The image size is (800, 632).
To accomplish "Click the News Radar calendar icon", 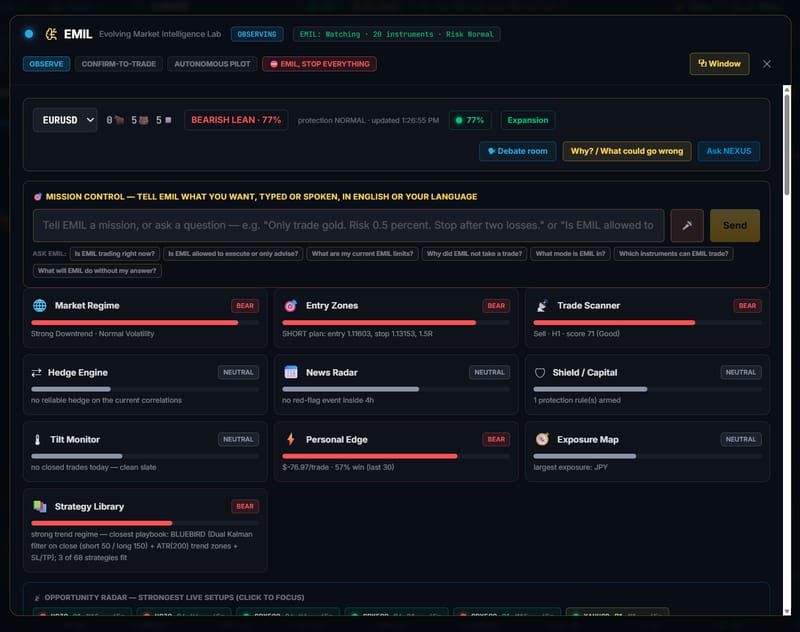I will pos(291,372).
